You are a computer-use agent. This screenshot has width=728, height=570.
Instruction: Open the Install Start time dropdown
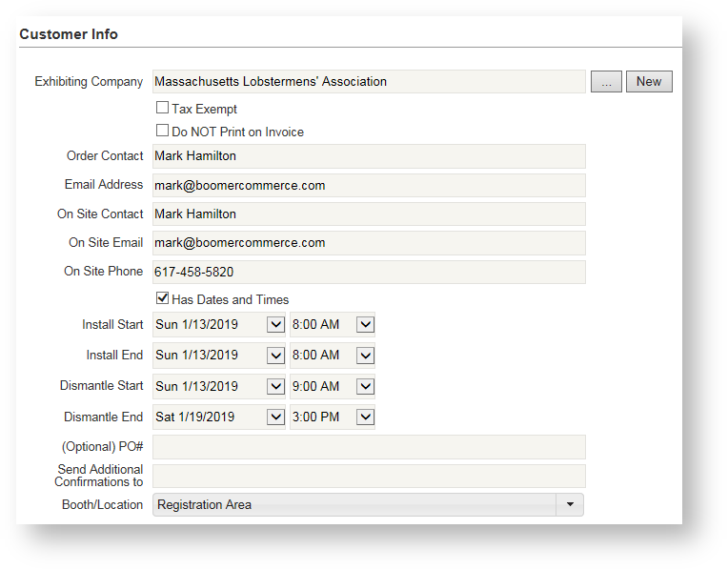point(365,325)
